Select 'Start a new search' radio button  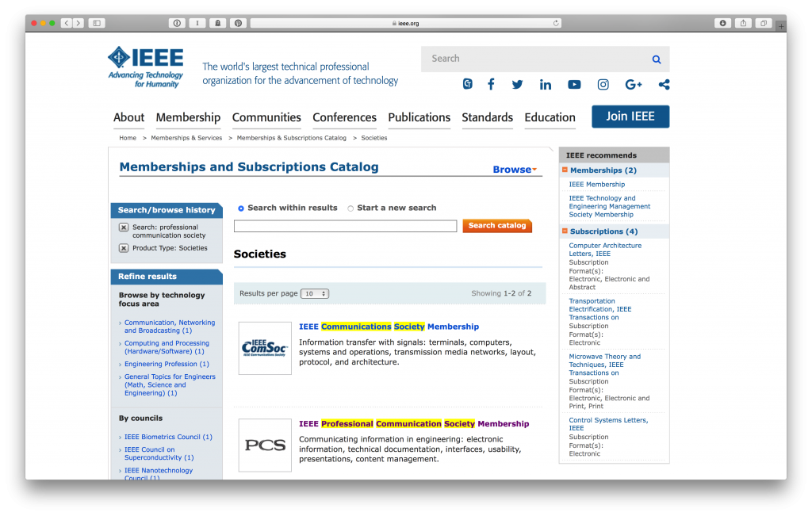coord(350,208)
